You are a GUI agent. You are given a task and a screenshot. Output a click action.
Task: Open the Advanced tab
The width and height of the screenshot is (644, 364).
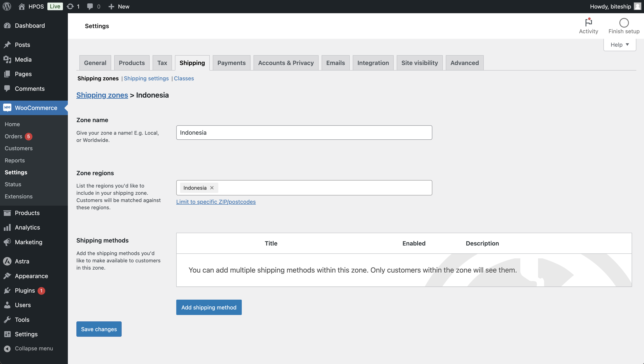[x=465, y=63]
